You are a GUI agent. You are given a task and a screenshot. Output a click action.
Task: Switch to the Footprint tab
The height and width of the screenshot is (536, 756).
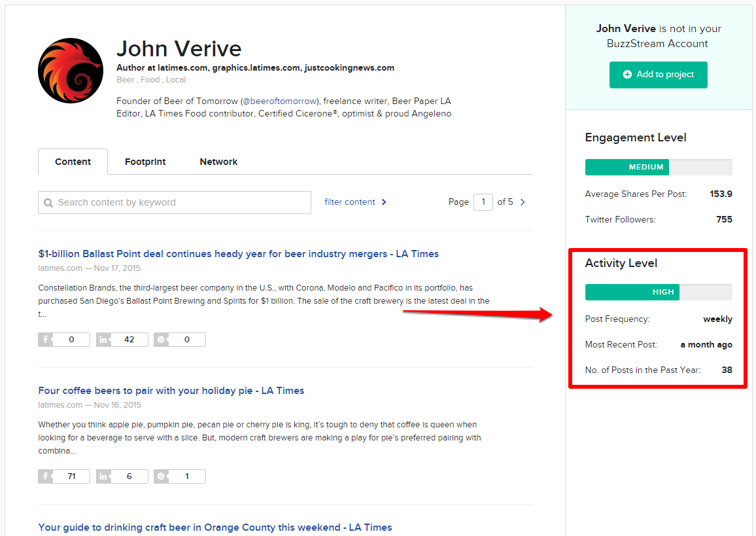145,161
